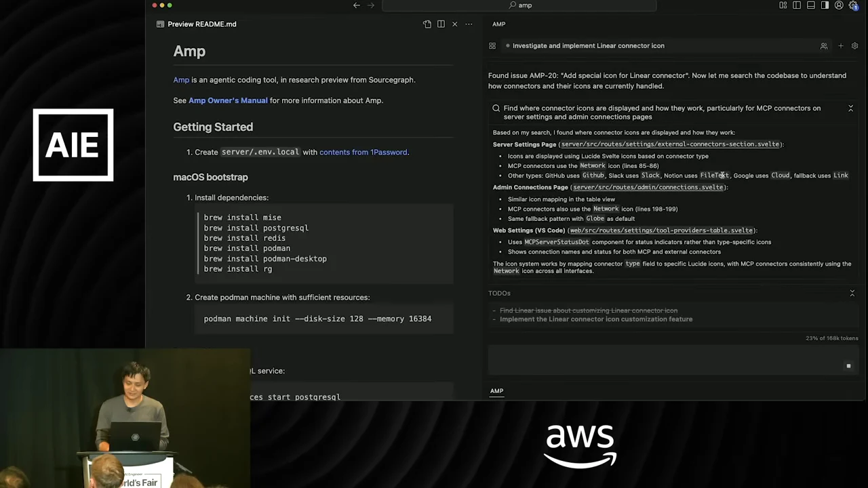The width and height of the screenshot is (868, 488).
Task: Stop the running agent with the square button
Action: pos(848,366)
